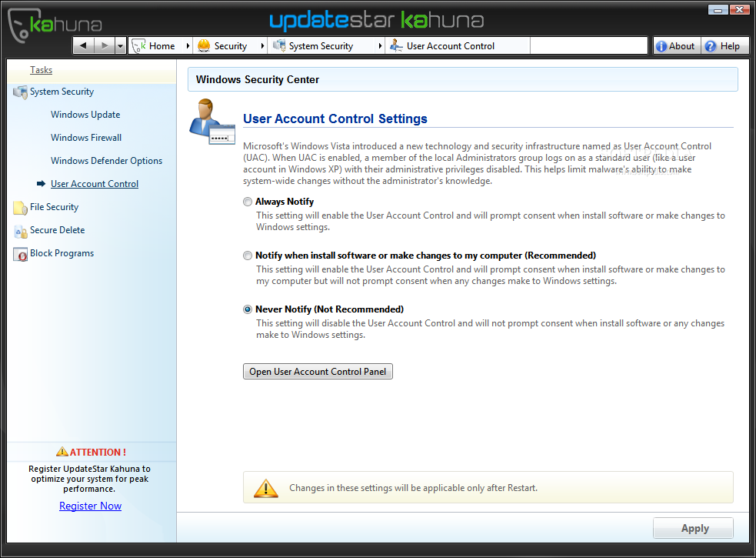Viewport: 756px width, 558px height.
Task: Click the System Security sidebar icon
Action: pos(20,92)
